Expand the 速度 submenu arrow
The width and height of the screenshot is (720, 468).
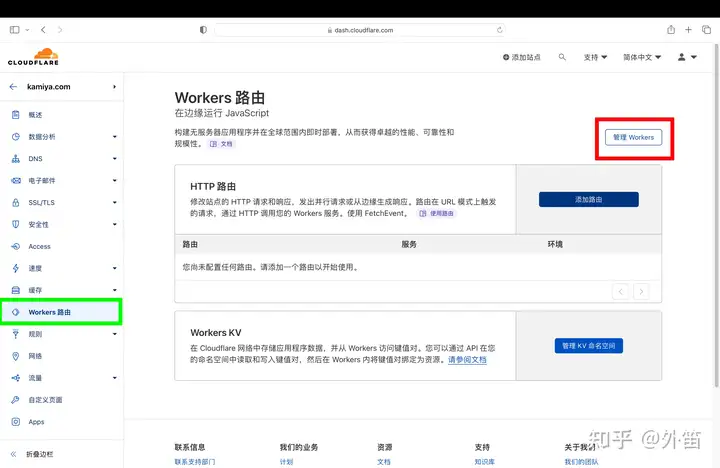pos(114,268)
